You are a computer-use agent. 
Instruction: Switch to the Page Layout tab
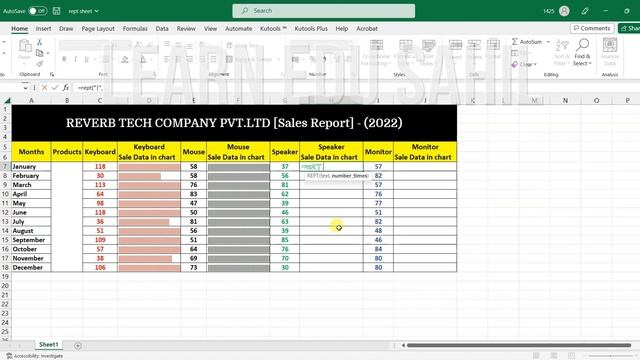pos(98,29)
